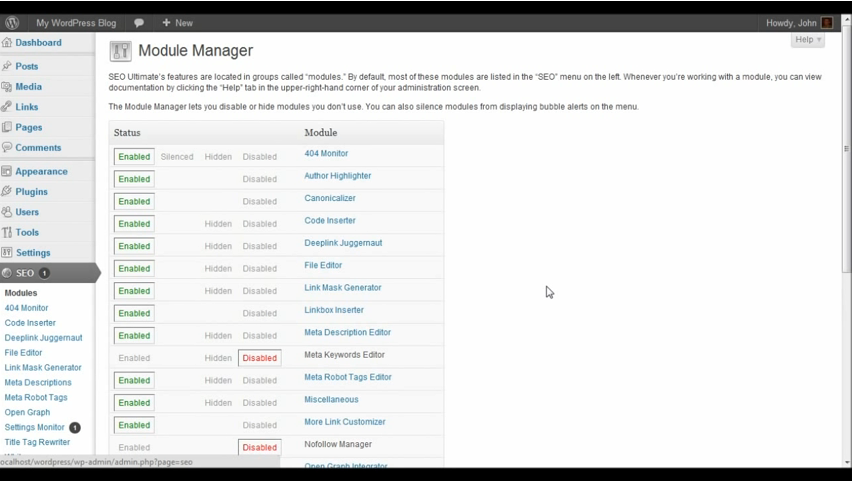Viewport: 856px width, 482px height.
Task: Open 404 Monitor in SEO submenu
Action: click(26, 308)
